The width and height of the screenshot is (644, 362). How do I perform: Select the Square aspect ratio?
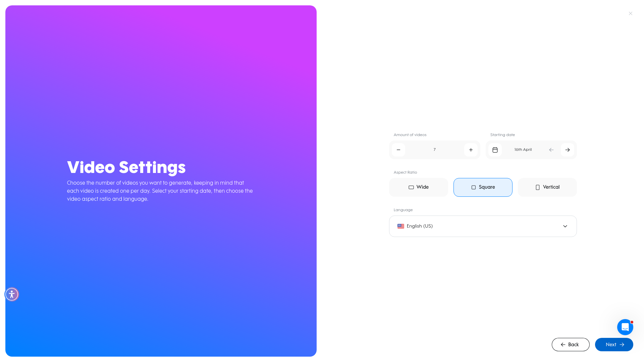click(x=483, y=187)
